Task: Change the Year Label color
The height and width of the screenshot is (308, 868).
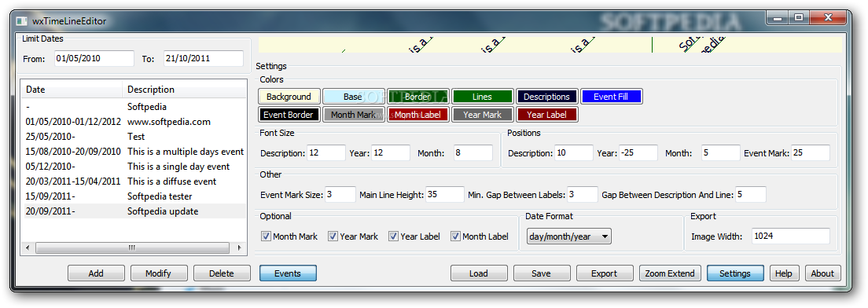Action: 547,115
